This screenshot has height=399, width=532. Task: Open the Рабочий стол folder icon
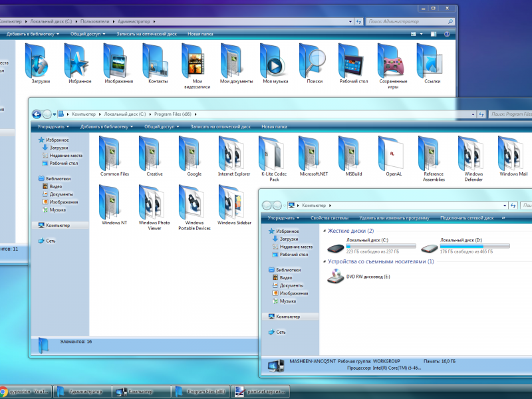(x=354, y=63)
